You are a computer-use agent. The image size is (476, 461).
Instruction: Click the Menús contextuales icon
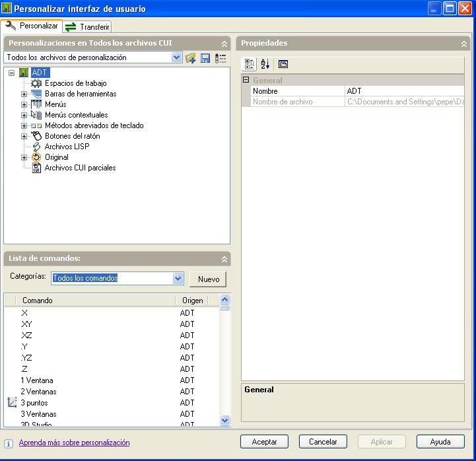[36, 115]
